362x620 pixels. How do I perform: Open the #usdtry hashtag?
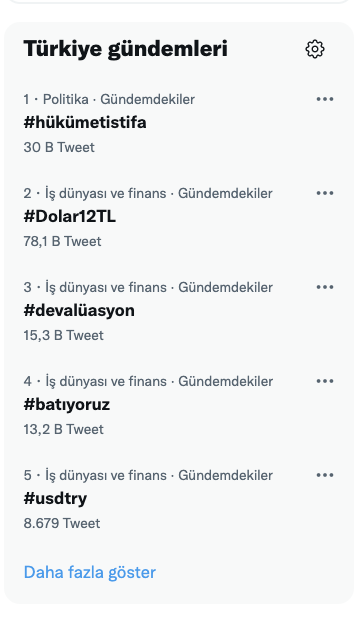[55, 498]
